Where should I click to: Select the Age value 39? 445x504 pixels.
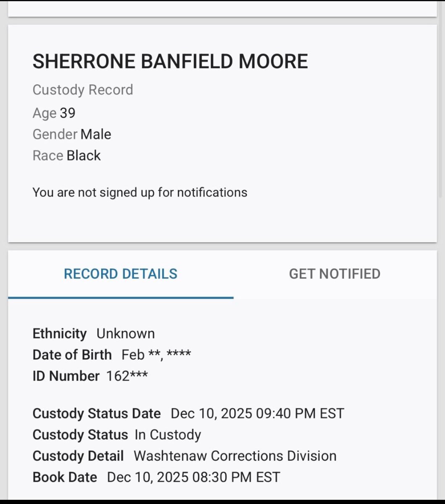(68, 113)
